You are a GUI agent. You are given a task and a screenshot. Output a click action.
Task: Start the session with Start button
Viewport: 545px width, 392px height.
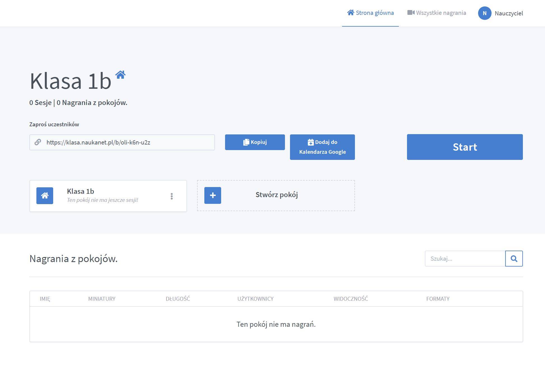coord(465,147)
